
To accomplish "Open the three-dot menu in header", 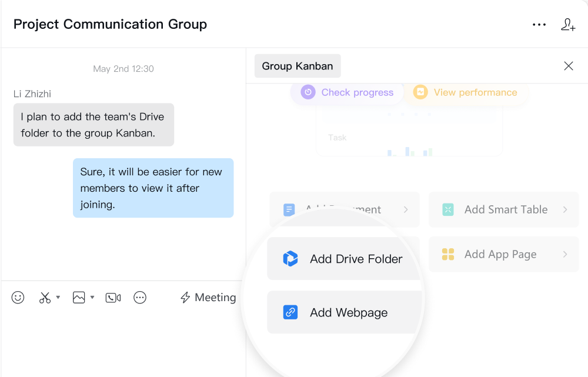I will [x=539, y=25].
